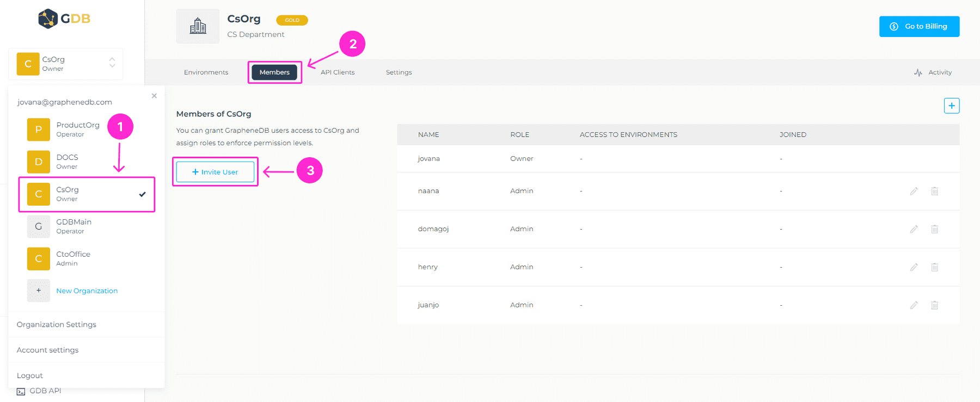
Task: Click the CS Department subtitle
Action: [256, 34]
